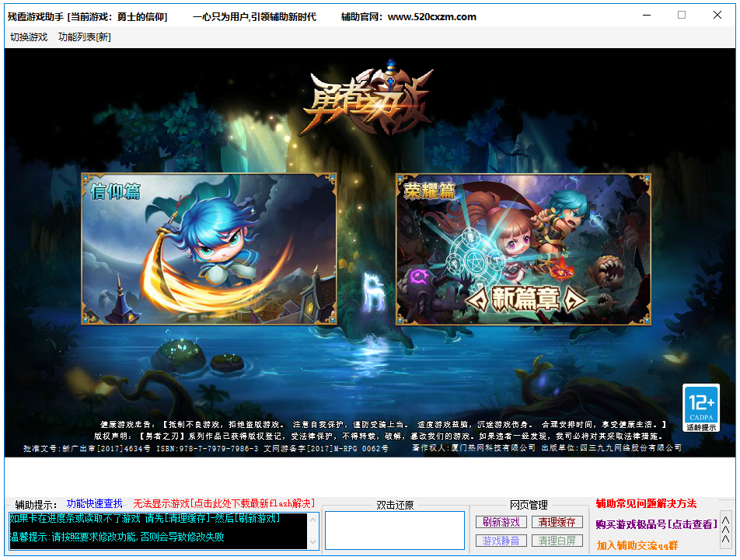Click the 勇者之刃 game logo
This screenshot has width=740, height=560.
pyautogui.click(x=368, y=98)
